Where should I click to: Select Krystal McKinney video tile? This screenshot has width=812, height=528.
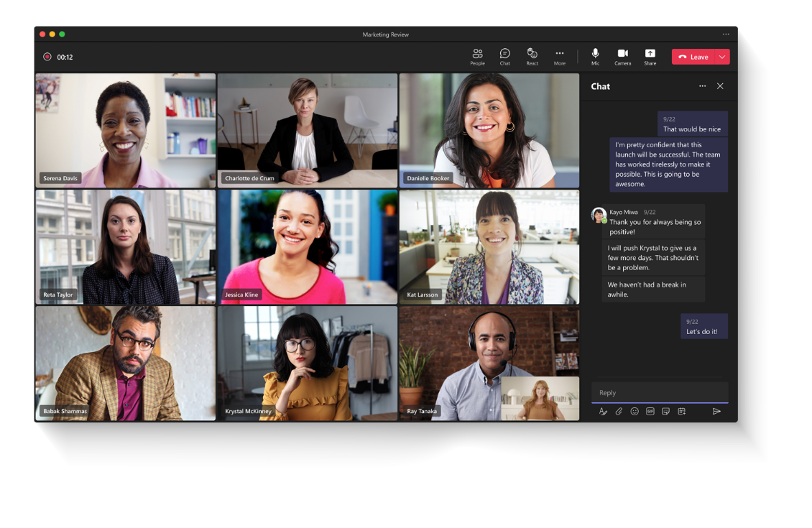308,363
